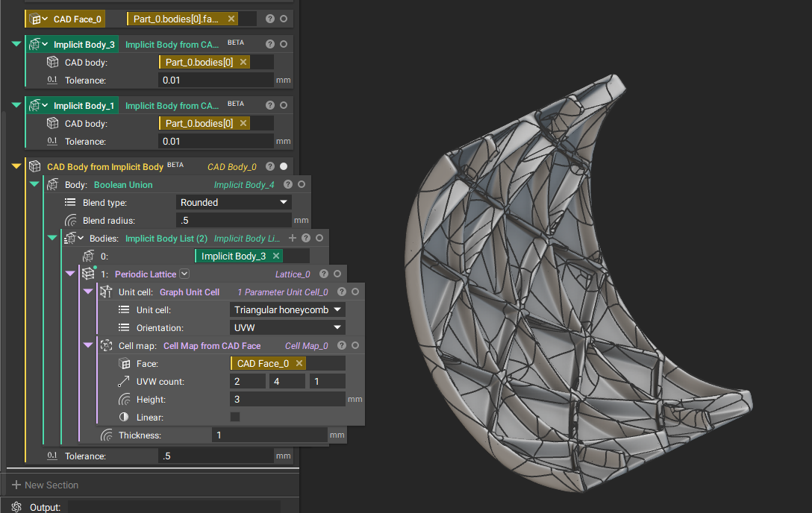Viewport: 812px width, 513px height.
Task: Click Blend radius icon
Action: coord(70,220)
